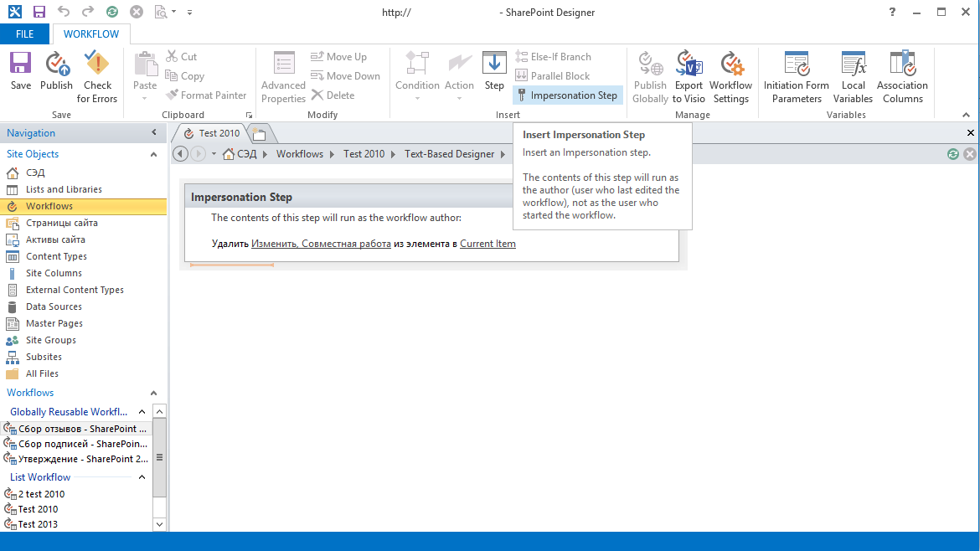The image size is (980, 551).
Task: Collapse the Workflows navigation section
Action: pyautogui.click(x=154, y=393)
